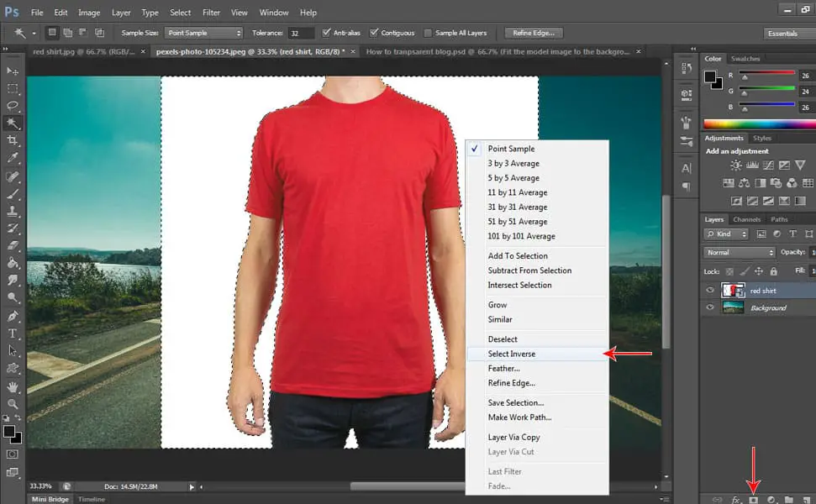Open the Kind filter dropdown
The width and height of the screenshot is (816, 504).
pyautogui.click(x=724, y=234)
